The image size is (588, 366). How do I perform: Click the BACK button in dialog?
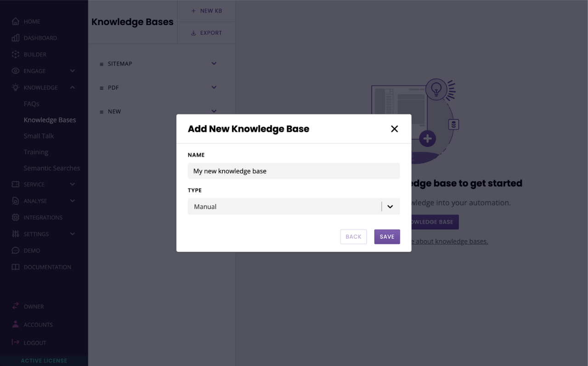coord(354,236)
